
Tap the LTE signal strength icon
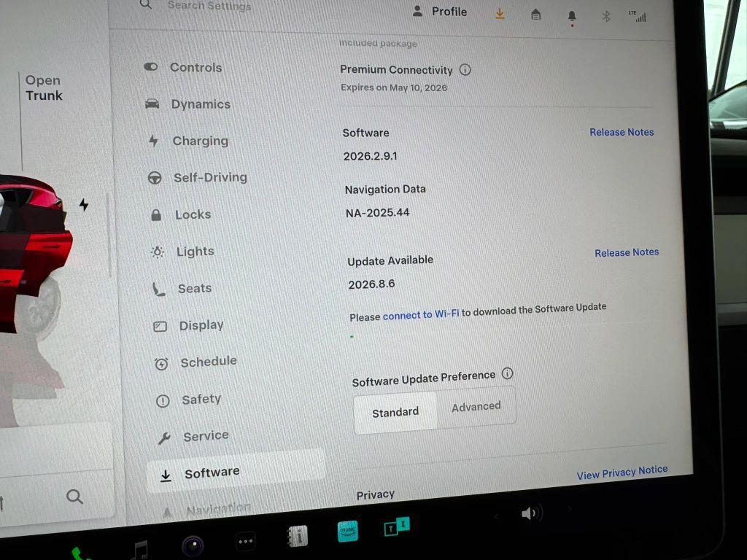pos(638,16)
